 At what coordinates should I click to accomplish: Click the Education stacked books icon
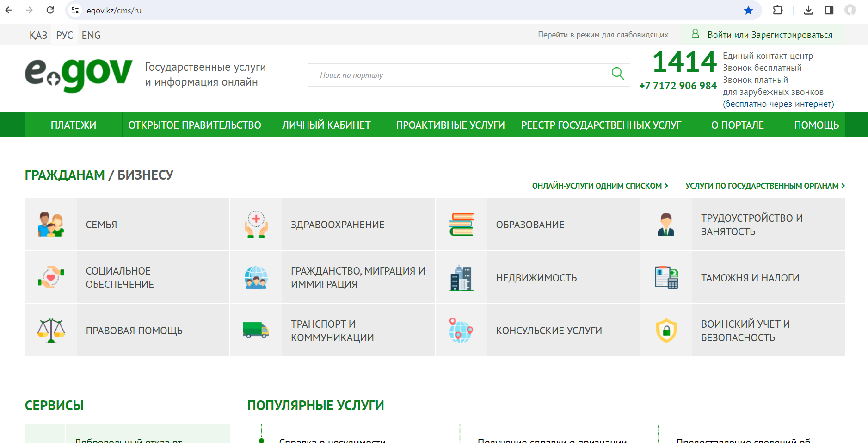tap(461, 225)
